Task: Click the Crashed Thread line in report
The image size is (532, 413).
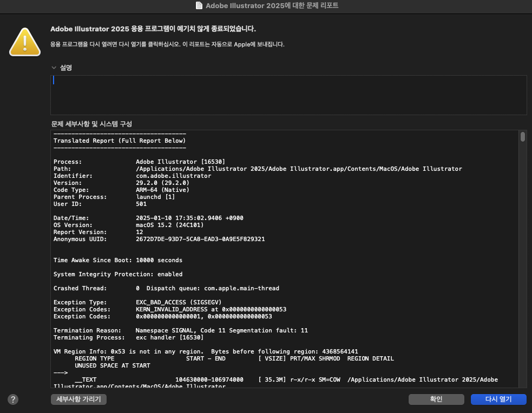Action: [162, 288]
